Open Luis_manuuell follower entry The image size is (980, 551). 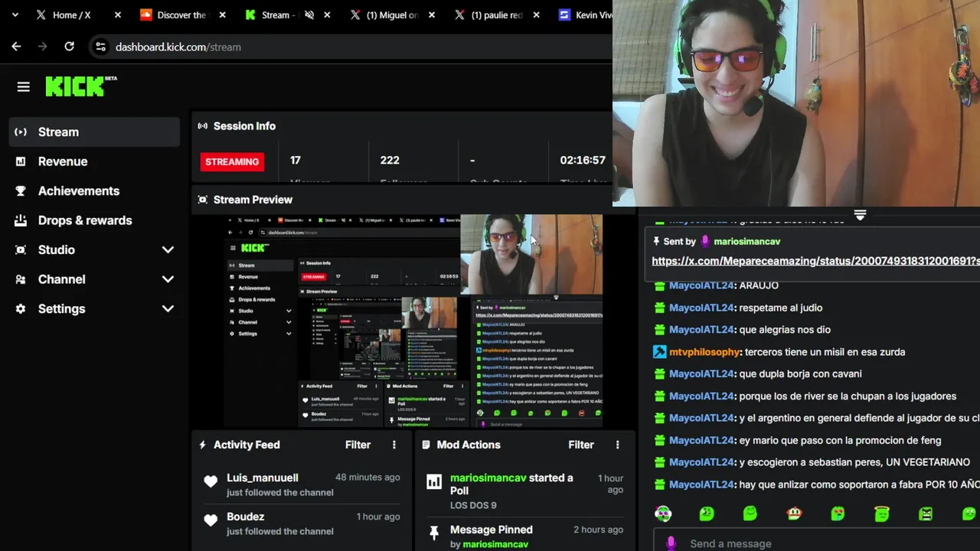tap(302, 484)
